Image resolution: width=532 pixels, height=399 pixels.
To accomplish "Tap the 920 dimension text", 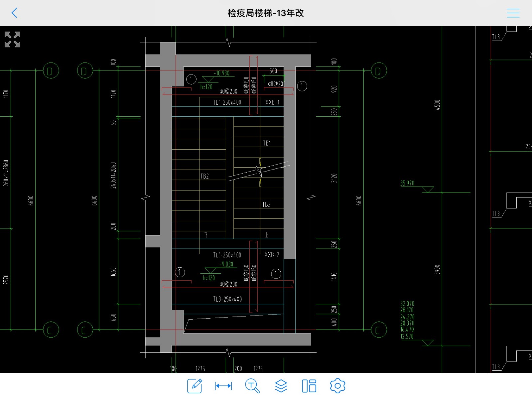I will pyautogui.click(x=334, y=89).
